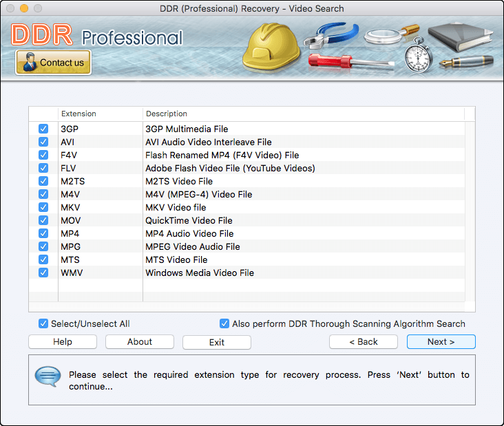Click the Description column header
504x426 pixels.
click(304, 114)
